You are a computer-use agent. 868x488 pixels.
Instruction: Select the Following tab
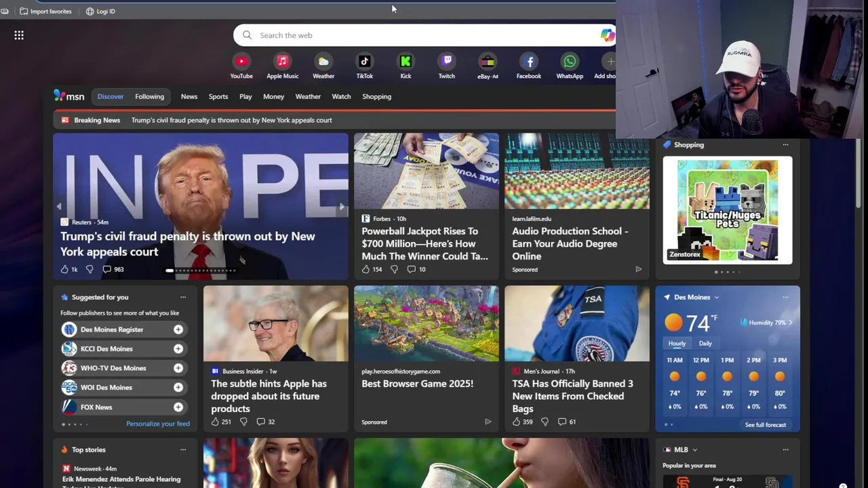(x=149, y=96)
